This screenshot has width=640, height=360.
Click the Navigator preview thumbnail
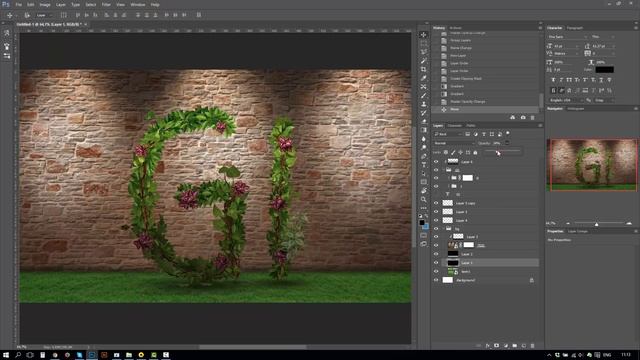pyautogui.click(x=592, y=164)
